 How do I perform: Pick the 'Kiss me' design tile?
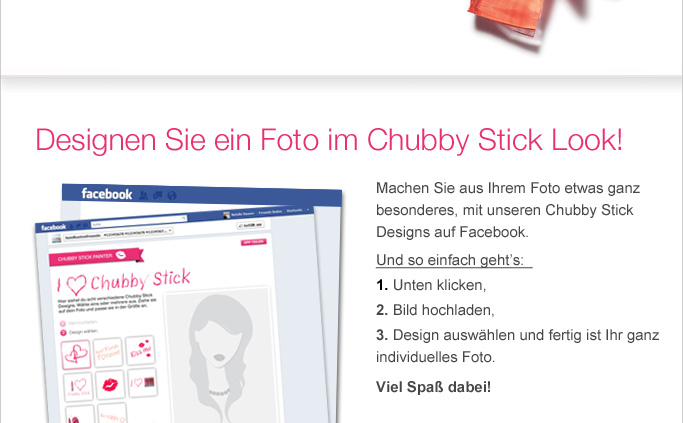click(x=140, y=350)
